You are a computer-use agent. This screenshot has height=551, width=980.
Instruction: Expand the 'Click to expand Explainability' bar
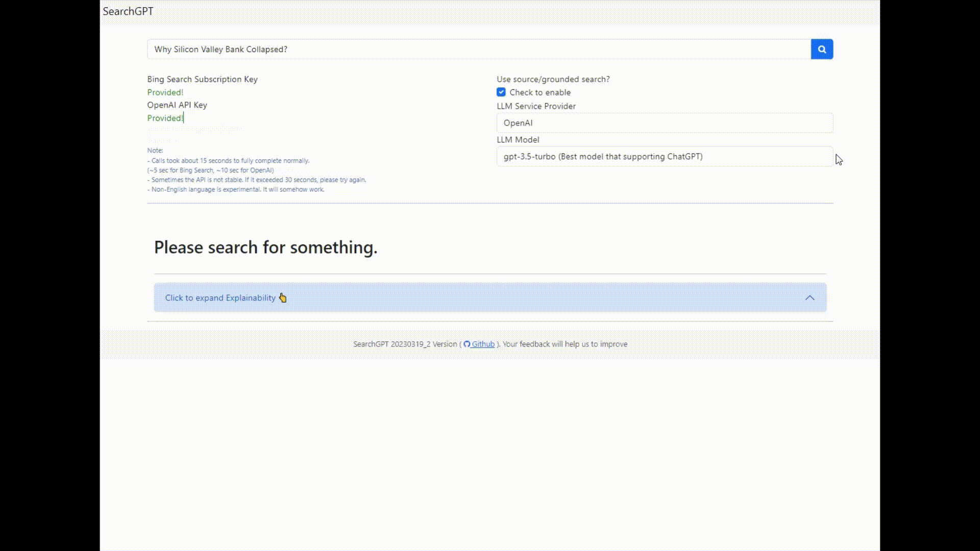point(219,298)
